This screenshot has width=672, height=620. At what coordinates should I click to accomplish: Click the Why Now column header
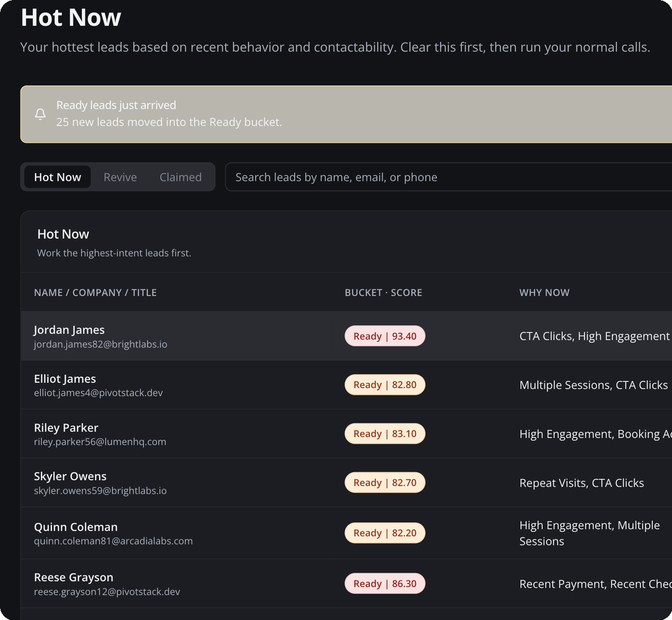click(544, 292)
